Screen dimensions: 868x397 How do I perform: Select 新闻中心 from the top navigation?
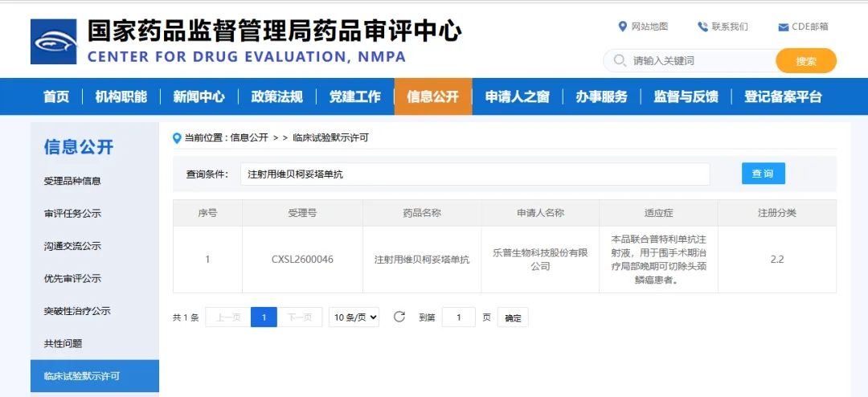click(199, 97)
